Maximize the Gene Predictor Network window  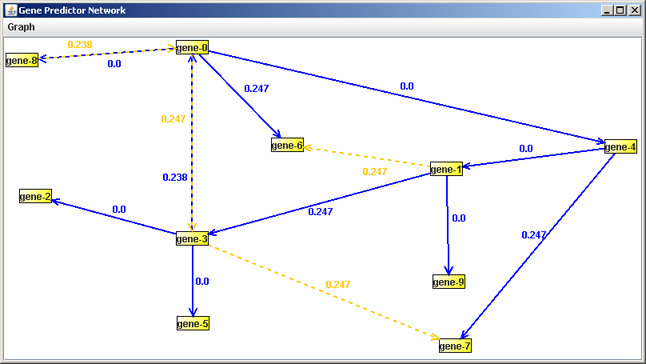pyautogui.click(x=620, y=10)
